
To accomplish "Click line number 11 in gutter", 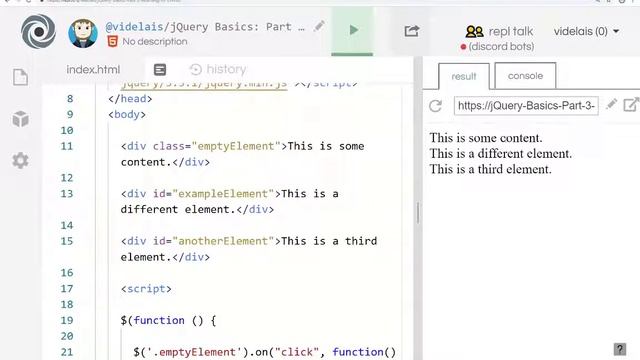I will click(67, 146).
